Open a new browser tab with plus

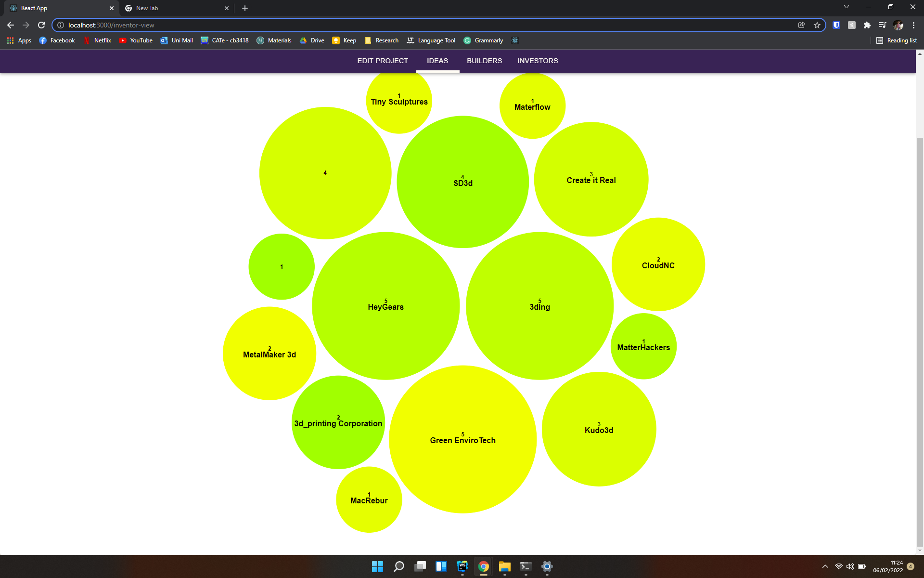point(245,8)
